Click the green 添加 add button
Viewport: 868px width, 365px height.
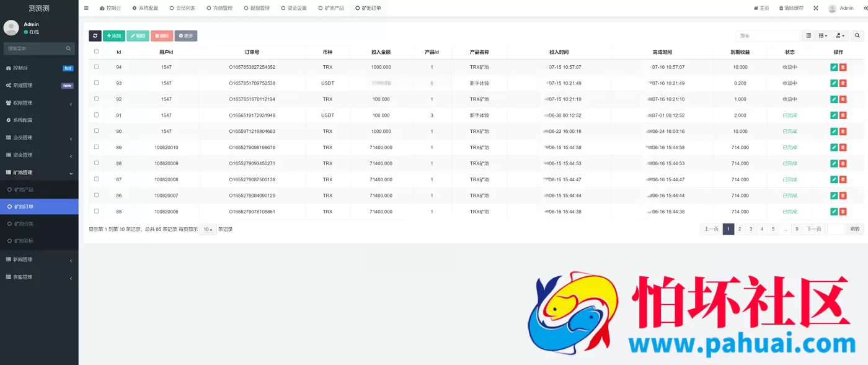[114, 36]
